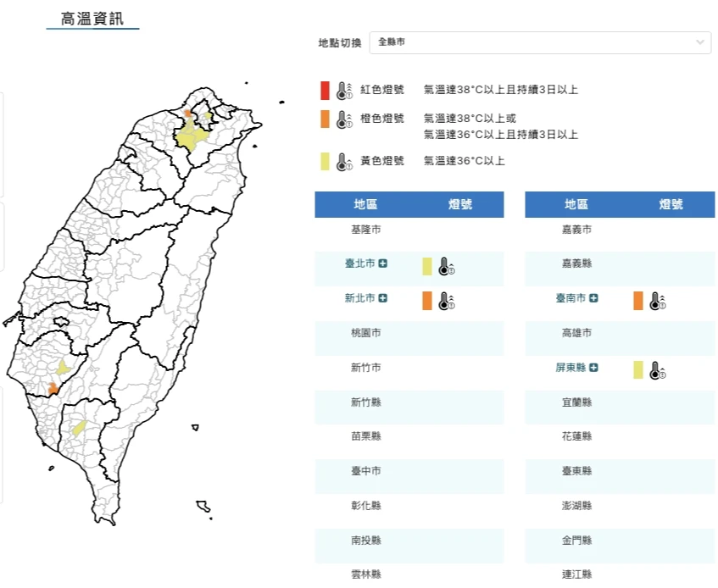Open the 地點切換 location dropdown
The height and width of the screenshot is (588, 718).
coord(540,42)
